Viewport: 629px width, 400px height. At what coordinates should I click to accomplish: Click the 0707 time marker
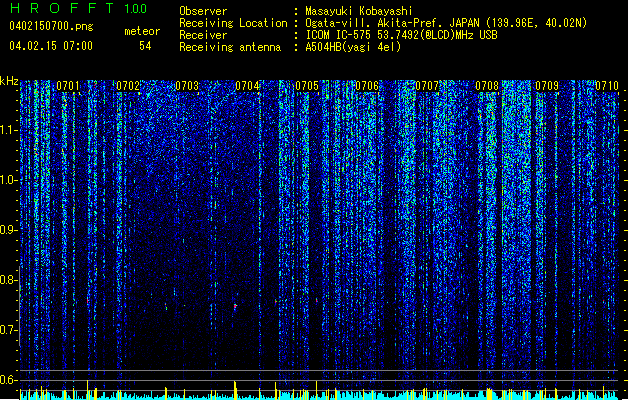[x=427, y=86]
